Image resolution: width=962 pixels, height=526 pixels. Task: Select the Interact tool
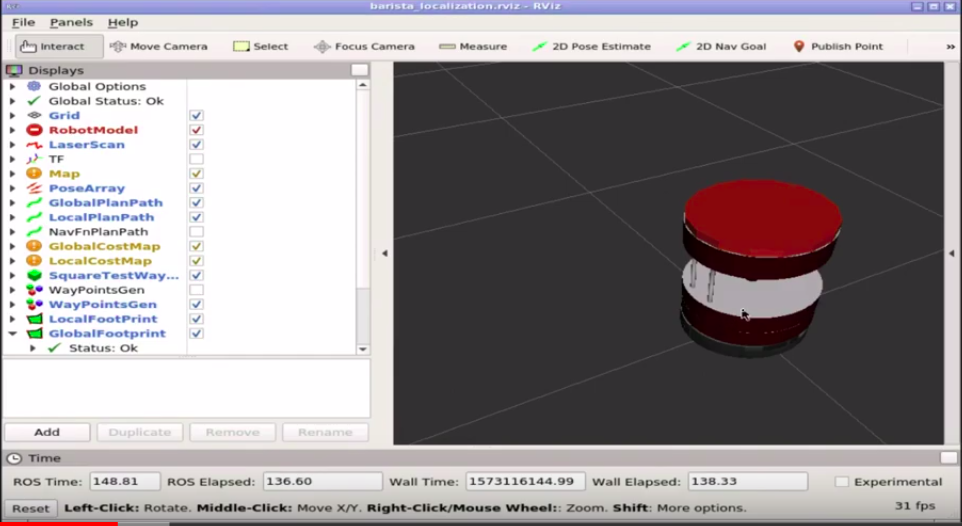(x=59, y=46)
